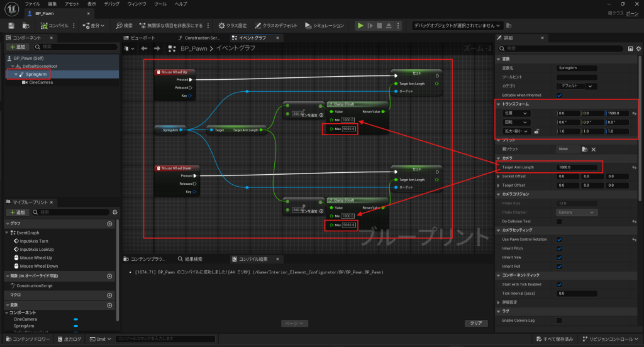The image size is (644, 347).
Task: Open the My Blueprint panel settings gear
Action: [x=114, y=212]
